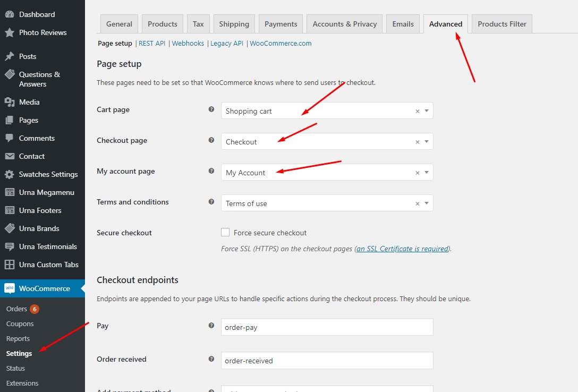The image size is (578, 392).
Task: Click the Dashboard icon in sidebar
Action: [x=9, y=14]
